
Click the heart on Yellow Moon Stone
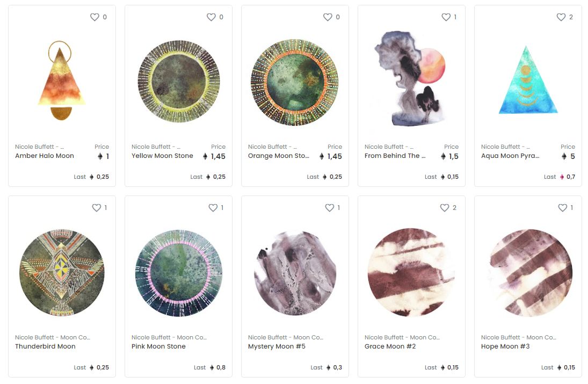coord(211,17)
